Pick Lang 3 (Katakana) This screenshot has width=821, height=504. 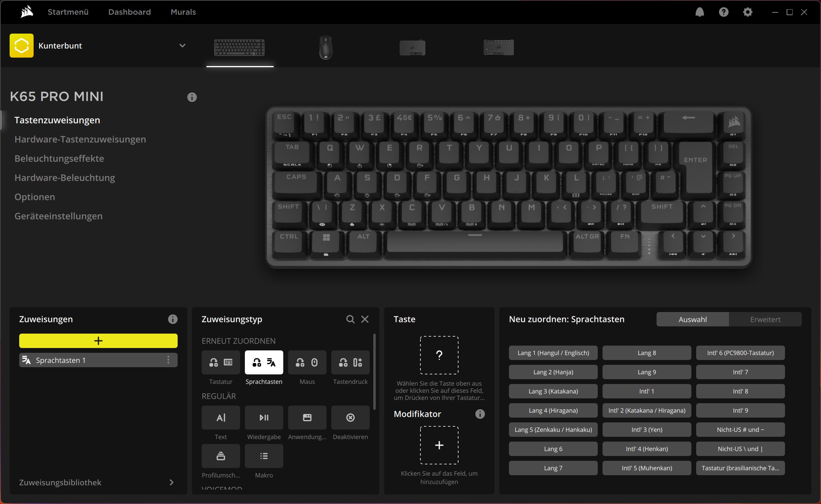click(553, 391)
